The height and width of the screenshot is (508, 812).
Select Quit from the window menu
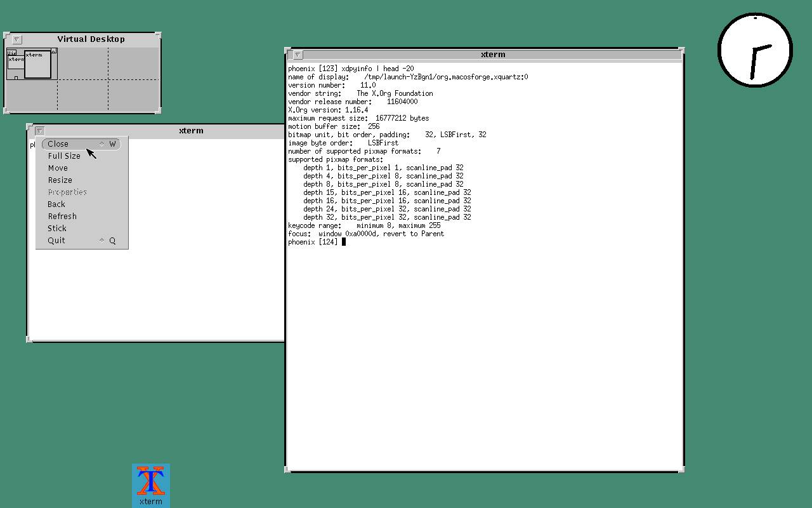tap(82, 241)
